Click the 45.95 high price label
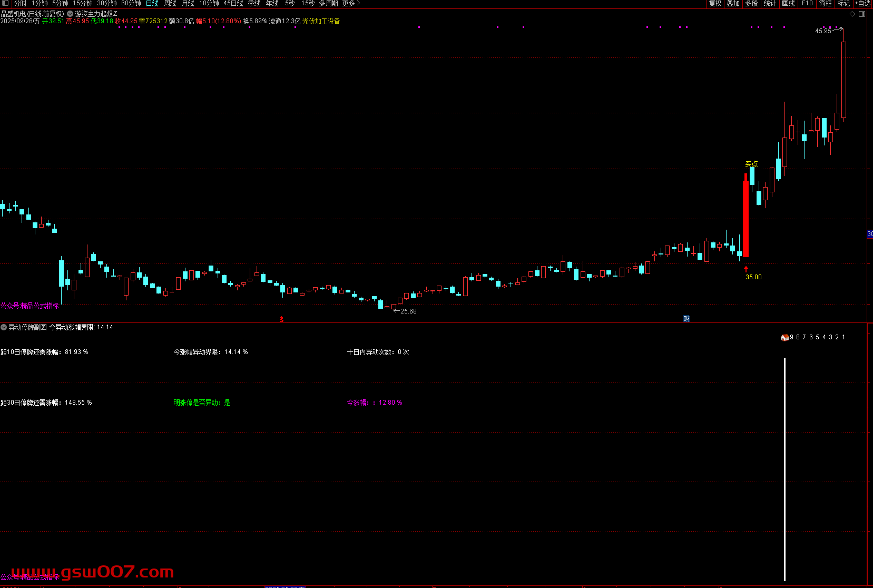 (823, 31)
